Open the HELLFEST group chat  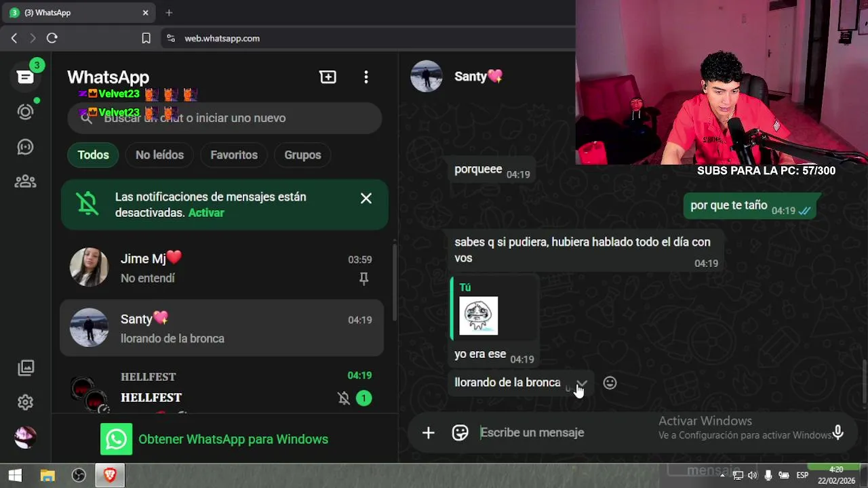tap(222, 388)
